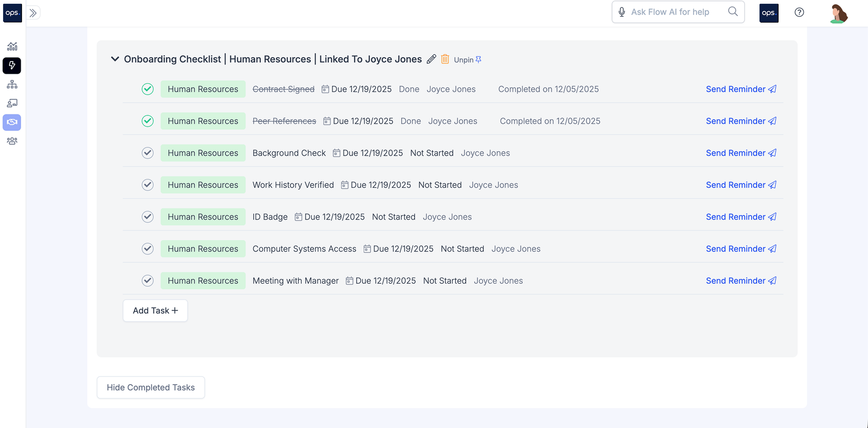Click the microphone icon in search bar
Screen dimensions: 868x428
click(x=622, y=12)
